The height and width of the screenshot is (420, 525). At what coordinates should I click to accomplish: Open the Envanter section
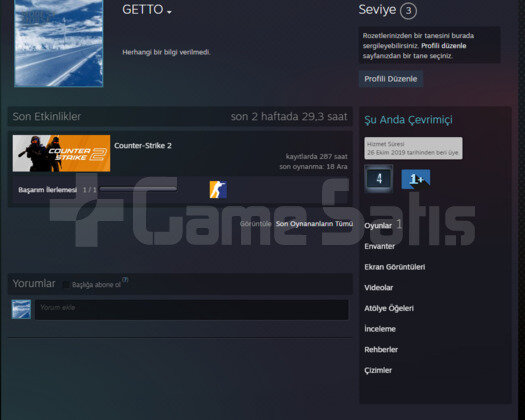[379, 246]
